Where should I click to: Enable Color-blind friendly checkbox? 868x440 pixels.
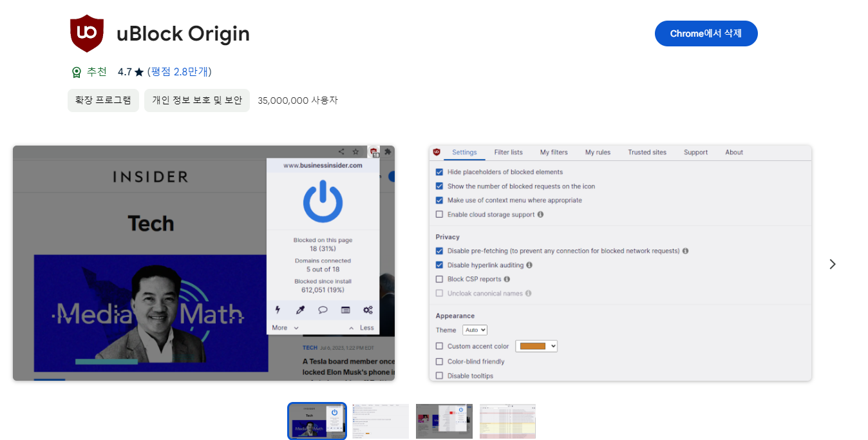pyautogui.click(x=439, y=361)
